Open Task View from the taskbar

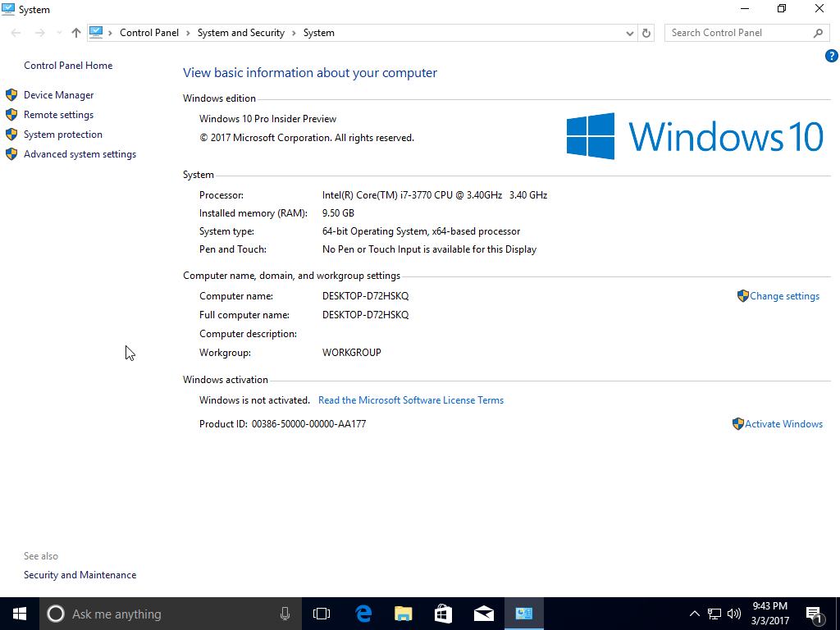point(322,614)
